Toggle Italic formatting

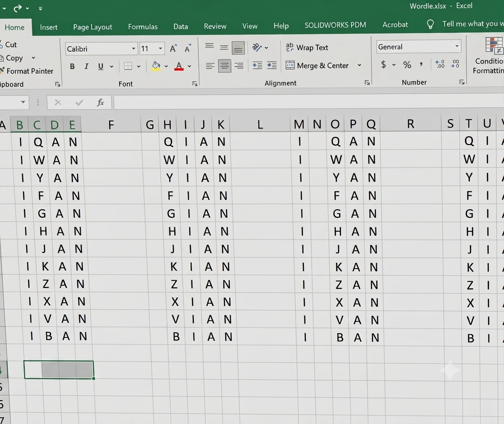tap(86, 66)
